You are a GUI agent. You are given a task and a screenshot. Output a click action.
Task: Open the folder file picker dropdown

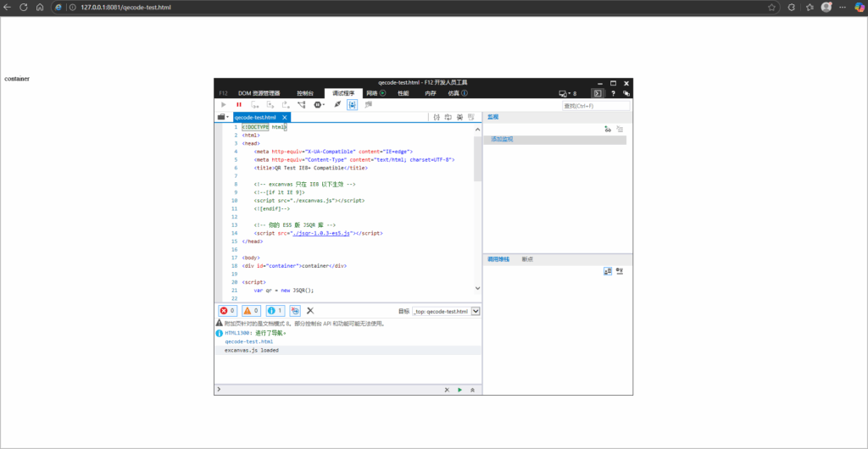click(x=223, y=117)
